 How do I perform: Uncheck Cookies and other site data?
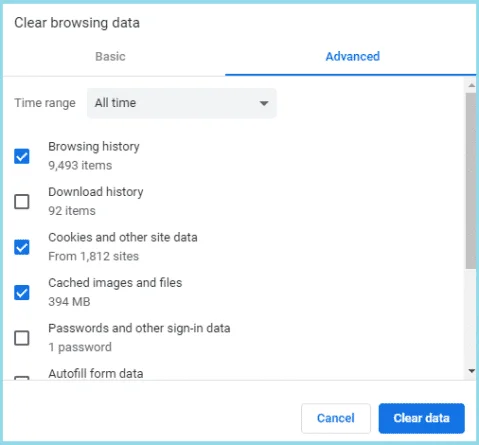pyautogui.click(x=22, y=247)
